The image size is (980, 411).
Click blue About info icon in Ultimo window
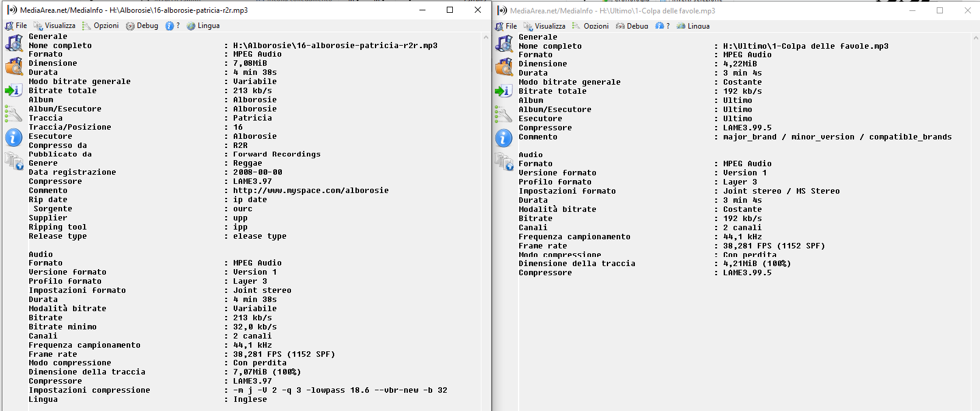[503, 138]
